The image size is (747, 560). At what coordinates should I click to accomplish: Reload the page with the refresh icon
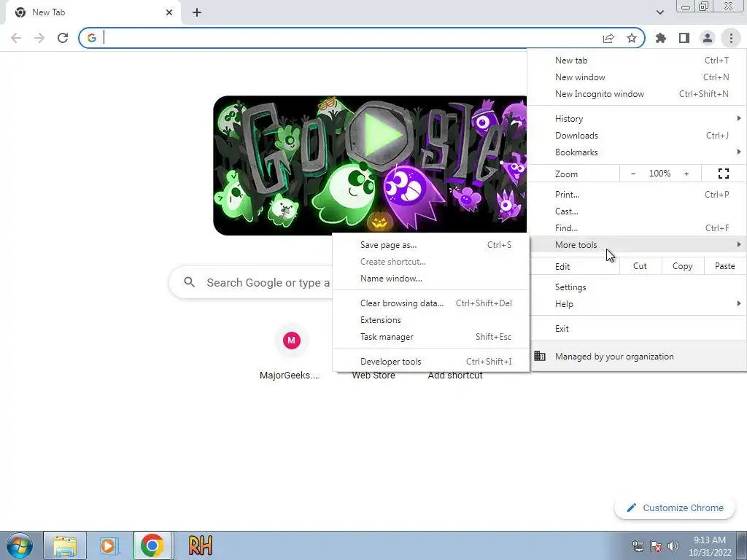pos(63,38)
